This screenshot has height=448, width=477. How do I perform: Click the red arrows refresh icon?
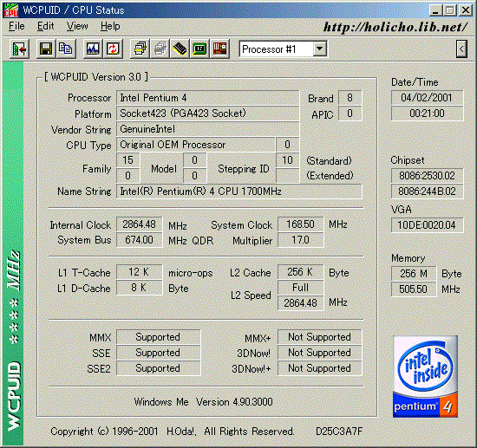pos(113,49)
